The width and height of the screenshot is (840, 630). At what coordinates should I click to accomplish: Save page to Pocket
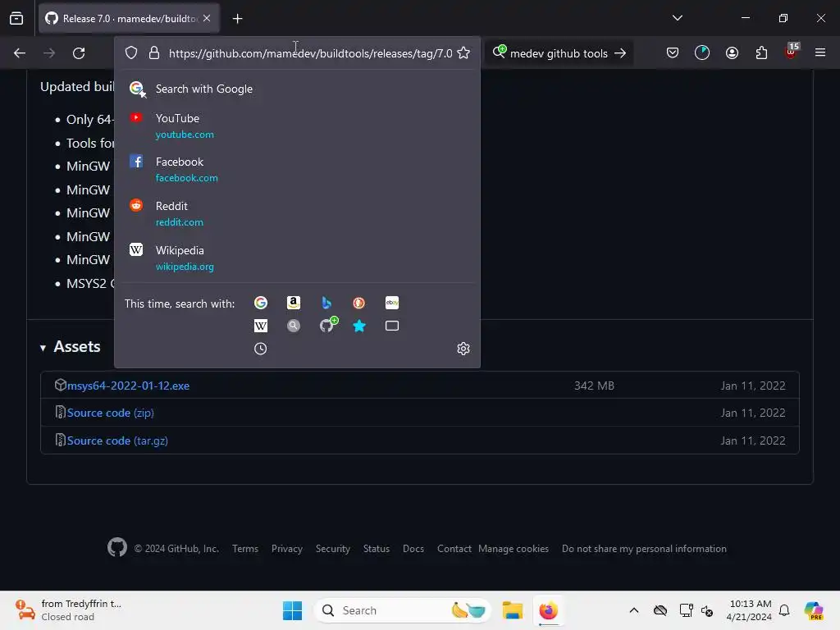point(673,53)
